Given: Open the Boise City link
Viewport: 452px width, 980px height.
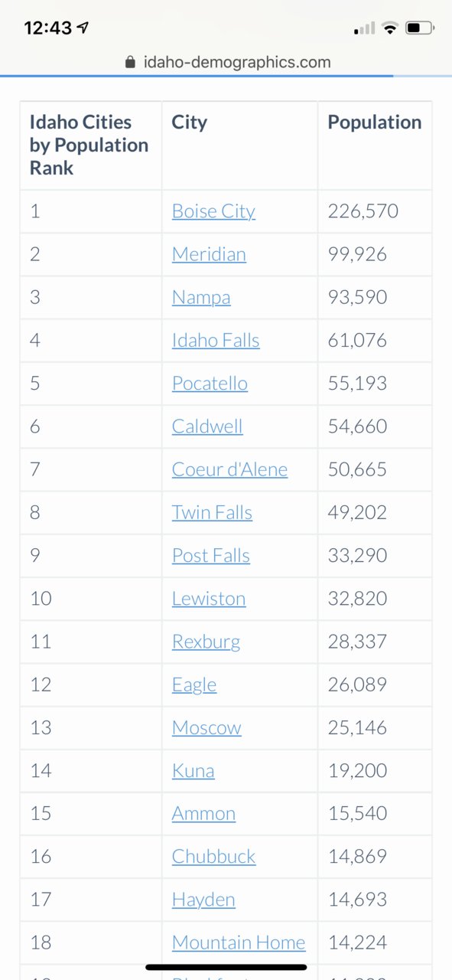Looking at the screenshot, I should click(x=213, y=211).
